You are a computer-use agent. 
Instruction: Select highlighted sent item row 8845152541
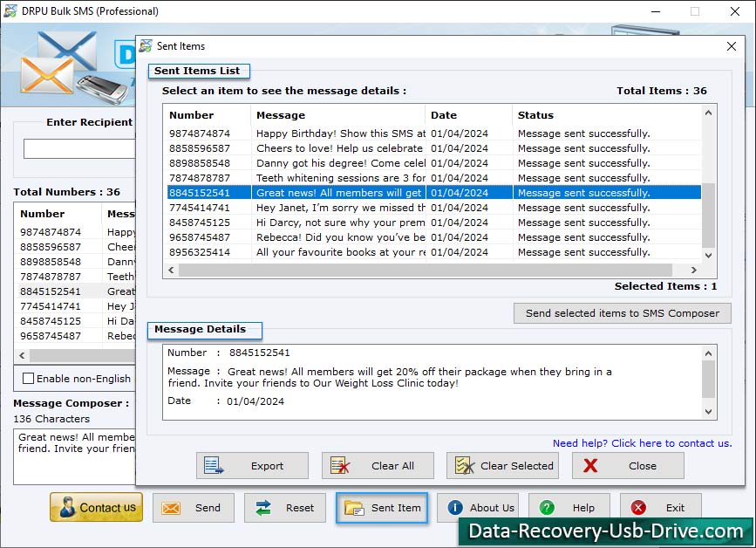pyautogui.click(x=434, y=193)
